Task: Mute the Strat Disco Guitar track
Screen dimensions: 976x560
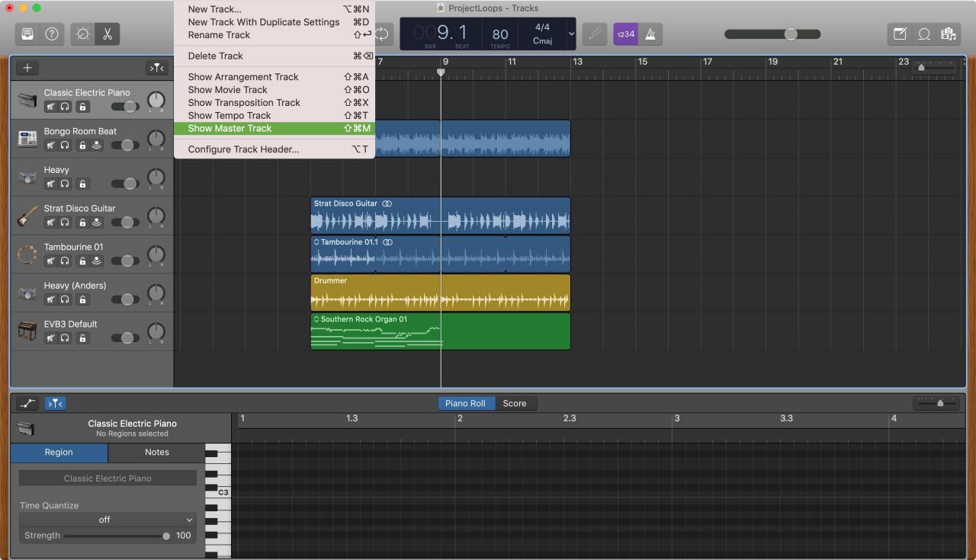Action: tap(50, 222)
